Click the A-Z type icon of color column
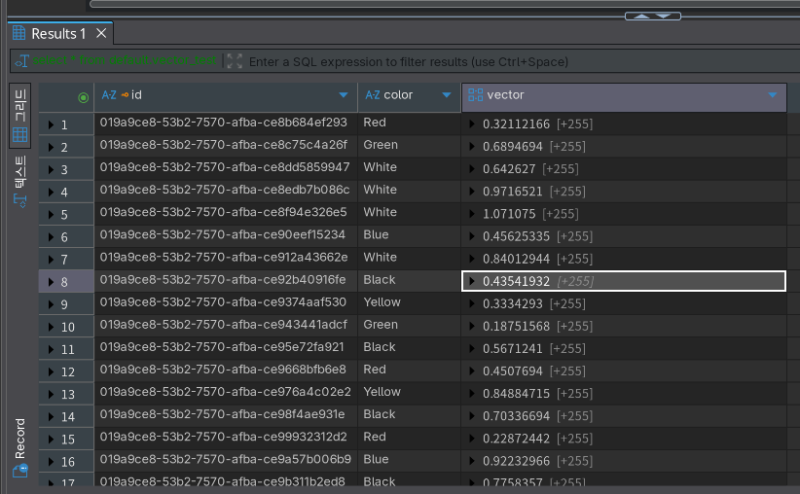The width and height of the screenshot is (800, 494). coord(372,96)
